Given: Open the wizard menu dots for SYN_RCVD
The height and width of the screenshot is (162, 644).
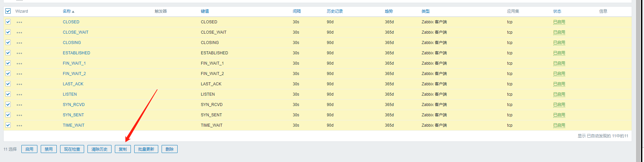Looking at the screenshot, I should [19, 105].
